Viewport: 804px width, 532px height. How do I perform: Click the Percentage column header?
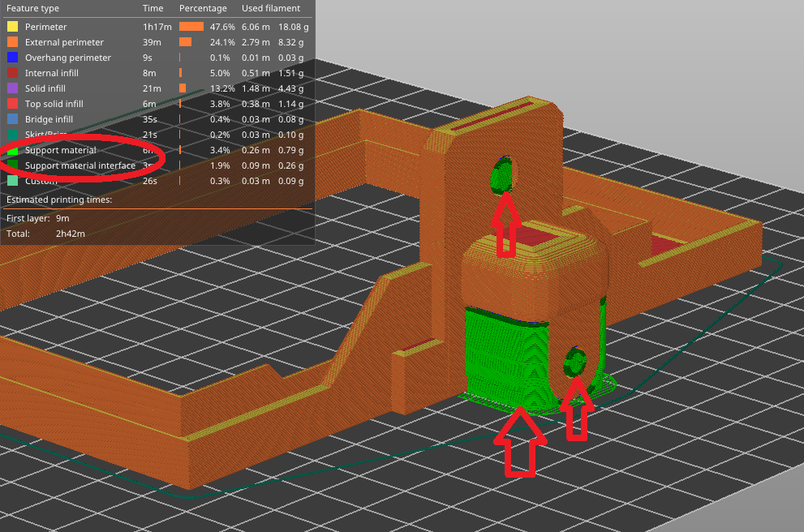(x=203, y=8)
